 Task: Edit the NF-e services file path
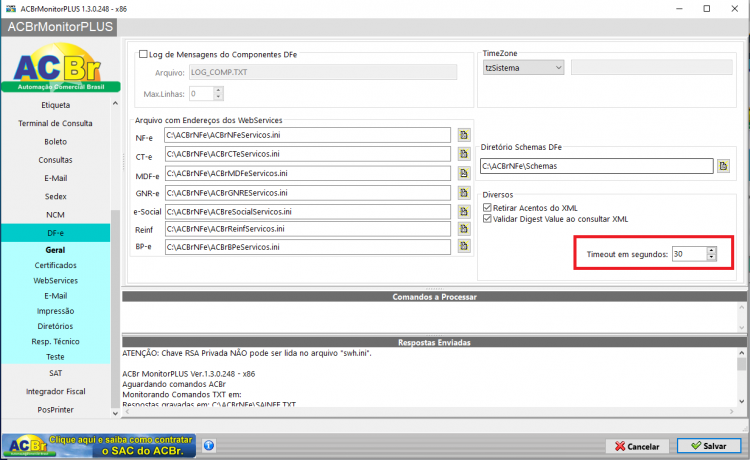tap(308, 135)
